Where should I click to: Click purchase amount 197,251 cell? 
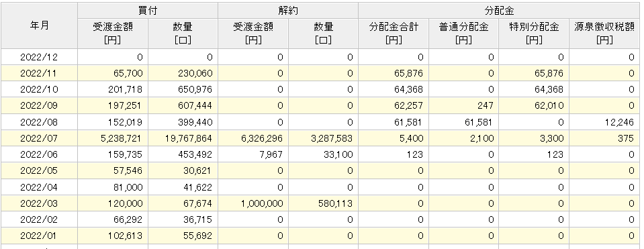tap(113, 106)
